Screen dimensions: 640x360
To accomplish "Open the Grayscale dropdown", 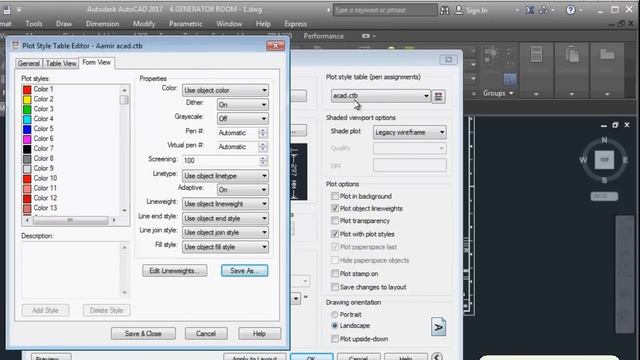I will pyautogui.click(x=242, y=119).
